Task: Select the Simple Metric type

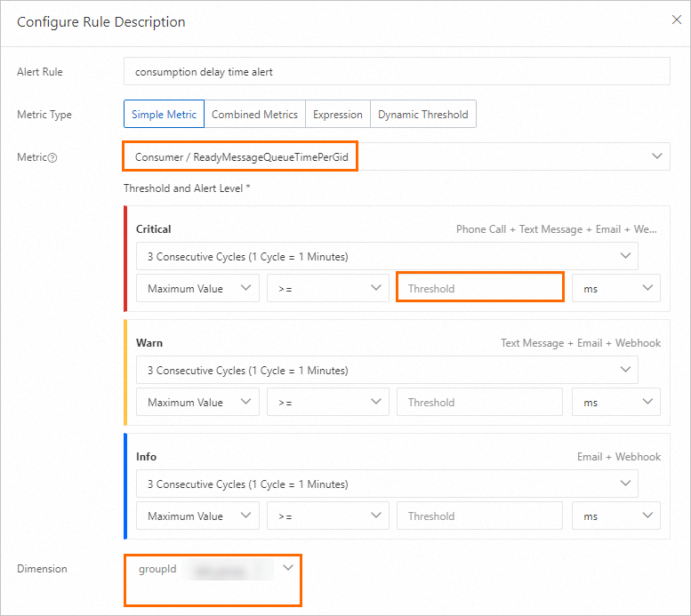Action: pos(164,115)
